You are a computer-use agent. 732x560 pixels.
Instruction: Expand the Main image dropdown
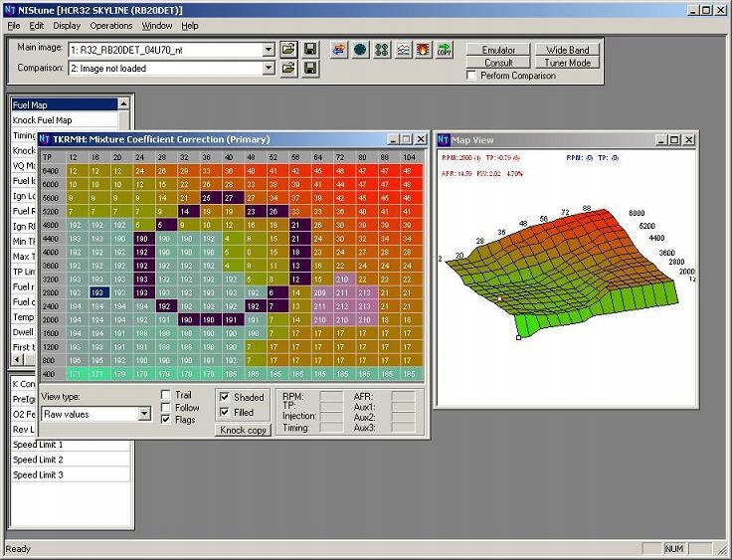pyautogui.click(x=269, y=50)
